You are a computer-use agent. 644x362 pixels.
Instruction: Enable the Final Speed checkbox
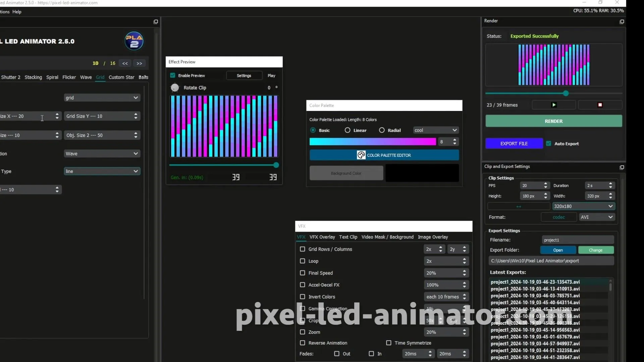[303, 273]
